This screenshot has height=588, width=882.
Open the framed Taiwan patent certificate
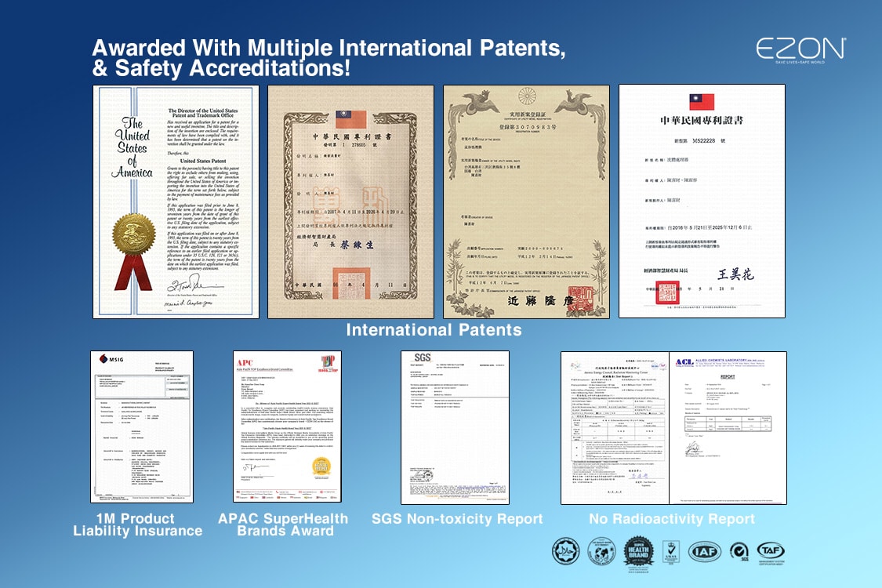tap(350, 202)
